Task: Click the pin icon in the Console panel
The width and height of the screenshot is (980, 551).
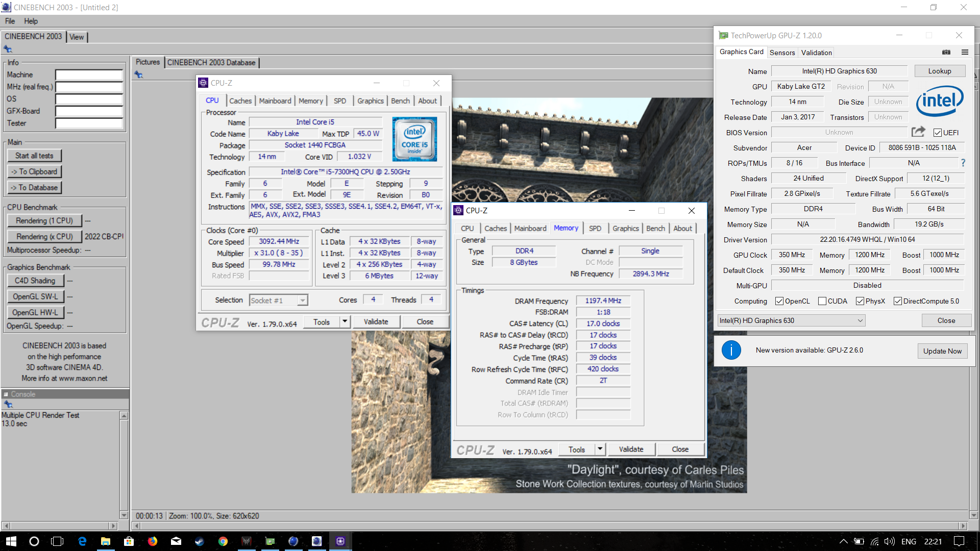Action: 8,404
